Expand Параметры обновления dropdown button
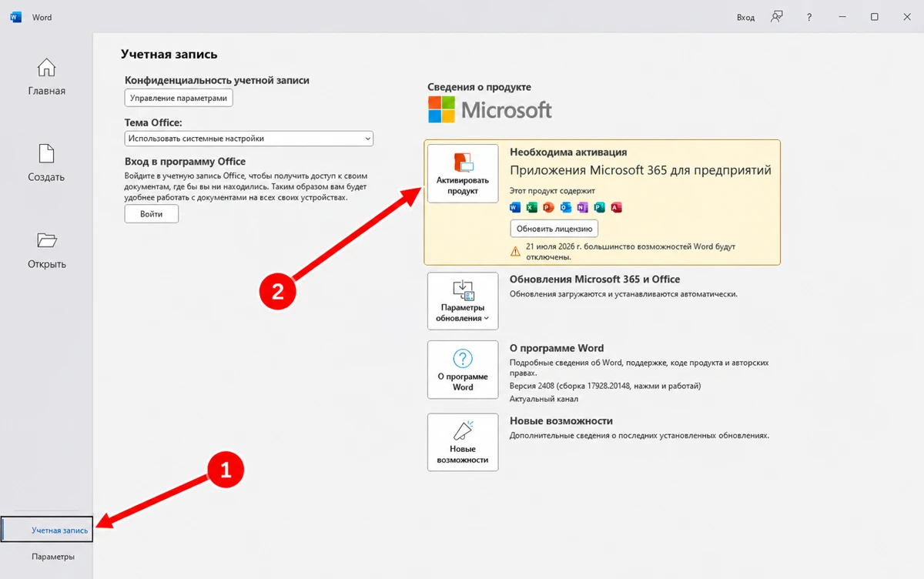This screenshot has width=924, height=579. 463,301
